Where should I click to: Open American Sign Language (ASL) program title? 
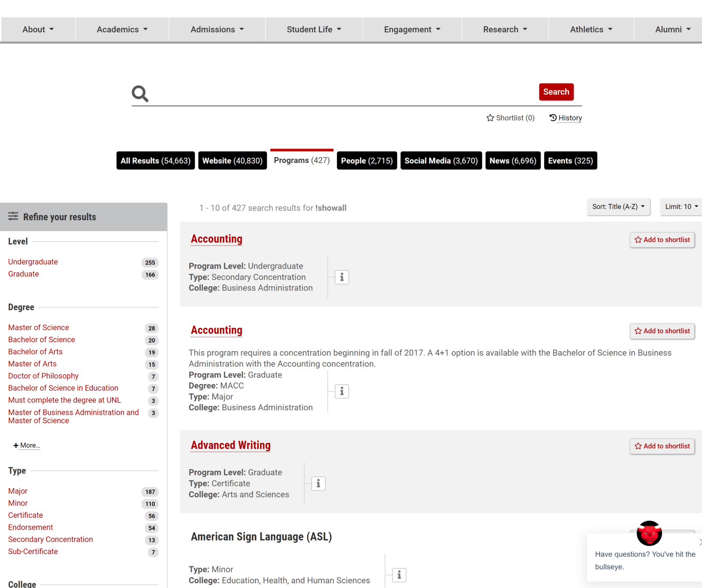tap(261, 537)
